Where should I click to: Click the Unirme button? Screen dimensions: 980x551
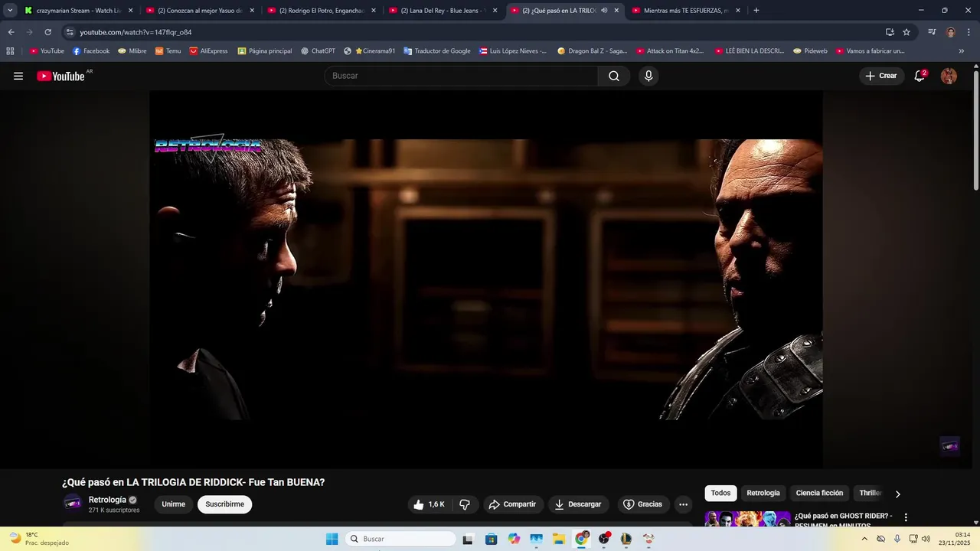173,504
